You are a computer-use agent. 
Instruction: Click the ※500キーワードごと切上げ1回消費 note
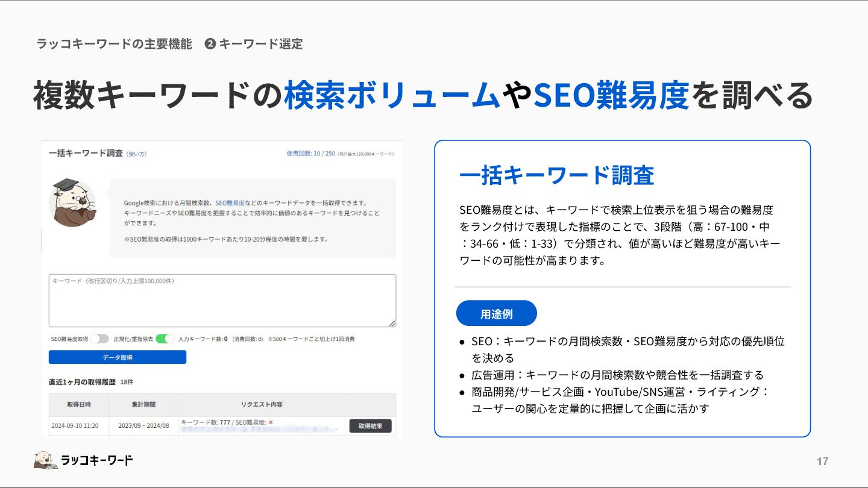[x=311, y=339]
